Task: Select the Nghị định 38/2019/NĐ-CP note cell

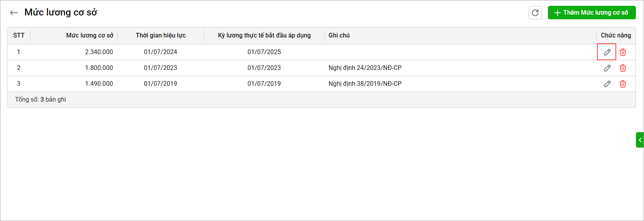Action: 365,84
